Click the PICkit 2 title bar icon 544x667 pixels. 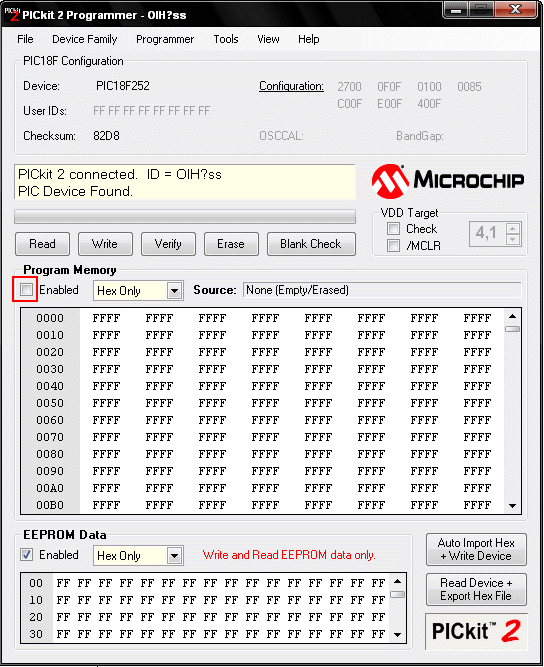point(11,14)
